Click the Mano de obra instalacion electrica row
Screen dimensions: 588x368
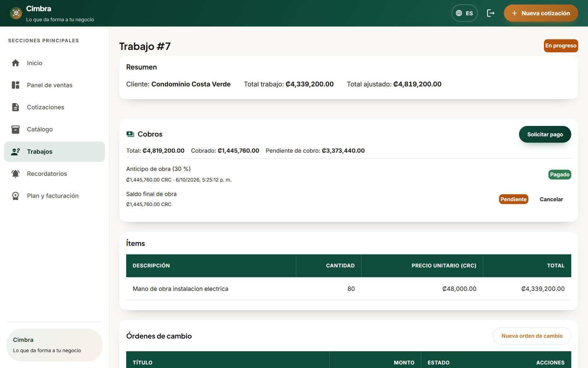click(x=348, y=289)
